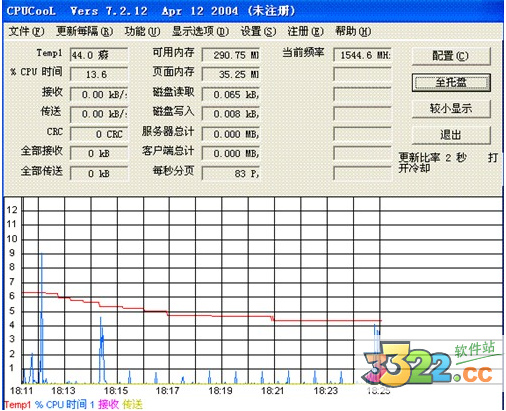The height and width of the screenshot is (411, 506).
Task: Click the 每秒分页 value 83
Action: point(231,173)
